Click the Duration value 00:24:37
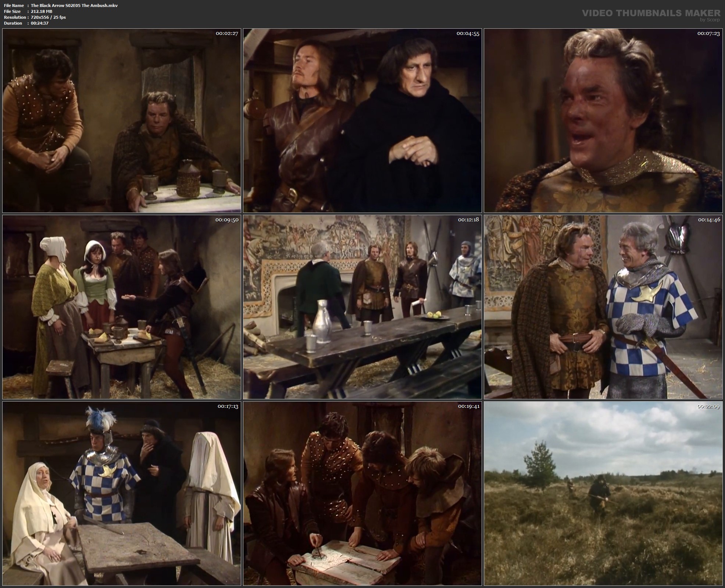The height and width of the screenshot is (588, 725). tap(40, 23)
